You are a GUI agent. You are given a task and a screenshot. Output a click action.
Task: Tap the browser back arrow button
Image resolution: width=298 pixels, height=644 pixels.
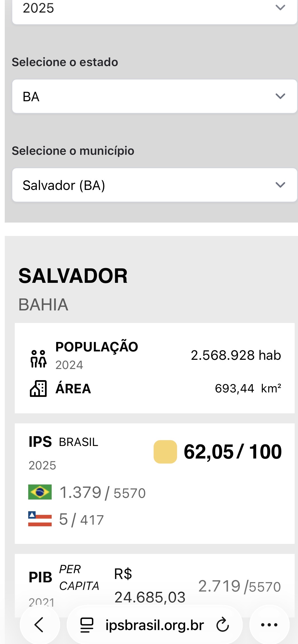point(39,624)
